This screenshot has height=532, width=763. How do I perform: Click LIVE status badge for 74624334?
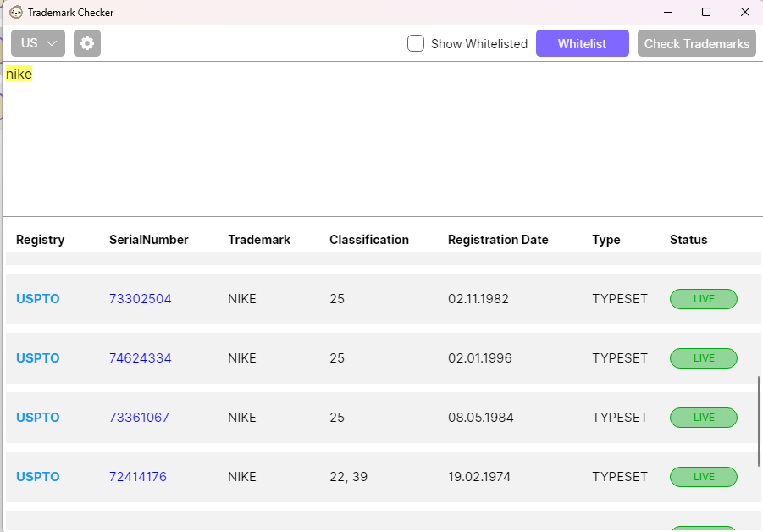click(704, 358)
